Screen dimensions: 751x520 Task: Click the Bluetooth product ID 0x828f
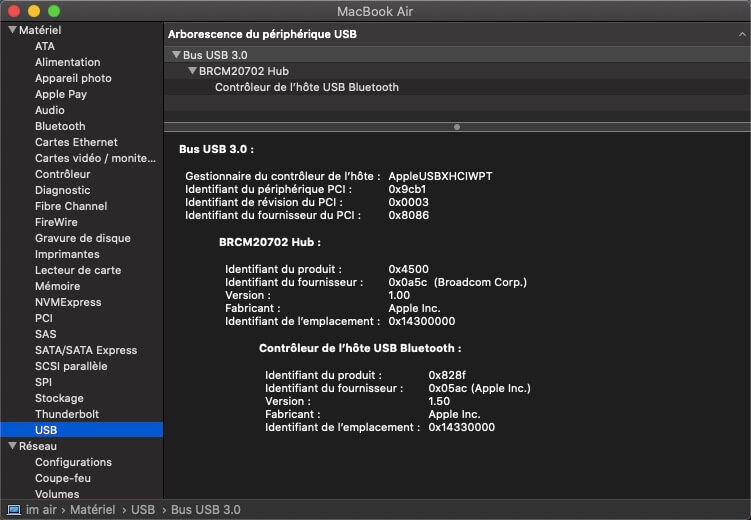tap(447, 375)
